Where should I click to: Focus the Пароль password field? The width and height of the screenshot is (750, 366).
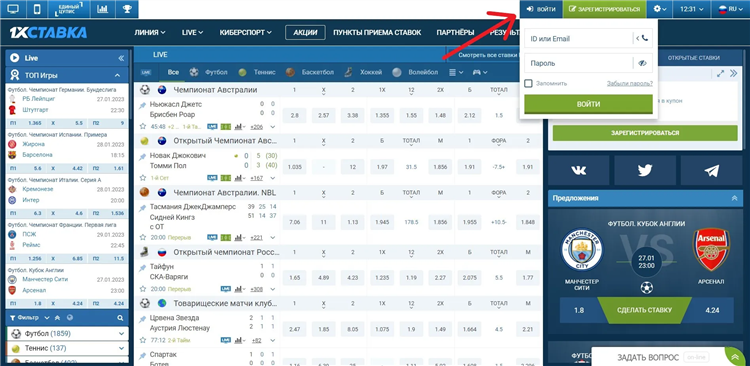[x=578, y=63]
